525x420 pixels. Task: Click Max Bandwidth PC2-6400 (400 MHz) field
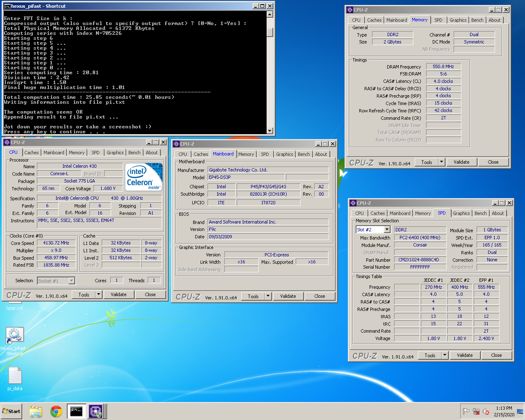420,237
